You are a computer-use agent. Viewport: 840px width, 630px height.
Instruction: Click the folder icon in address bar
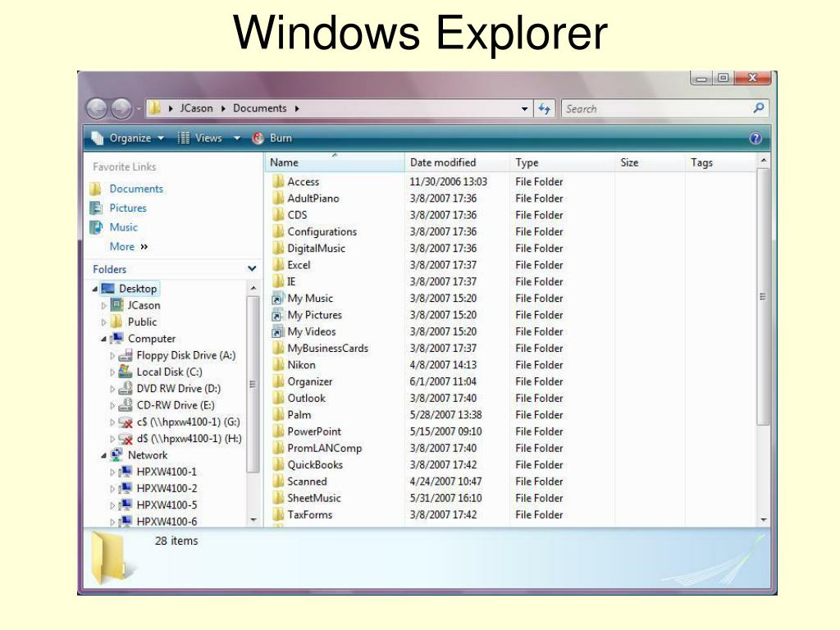(x=154, y=108)
